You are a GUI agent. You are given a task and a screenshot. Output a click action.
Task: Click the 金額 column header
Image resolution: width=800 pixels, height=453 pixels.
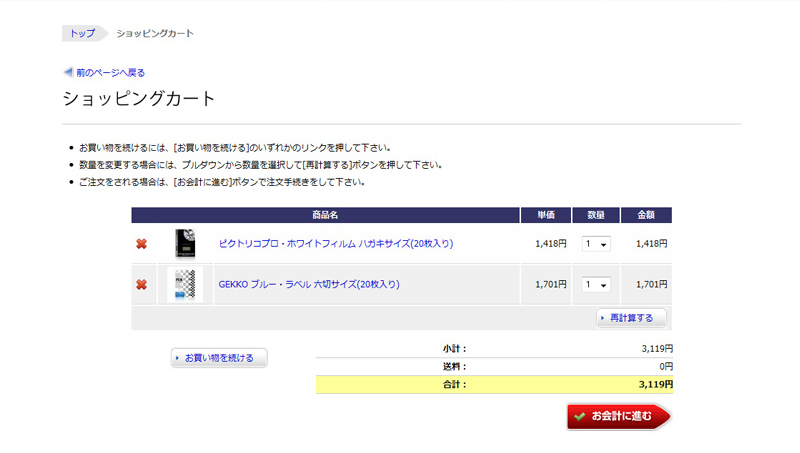(646, 215)
